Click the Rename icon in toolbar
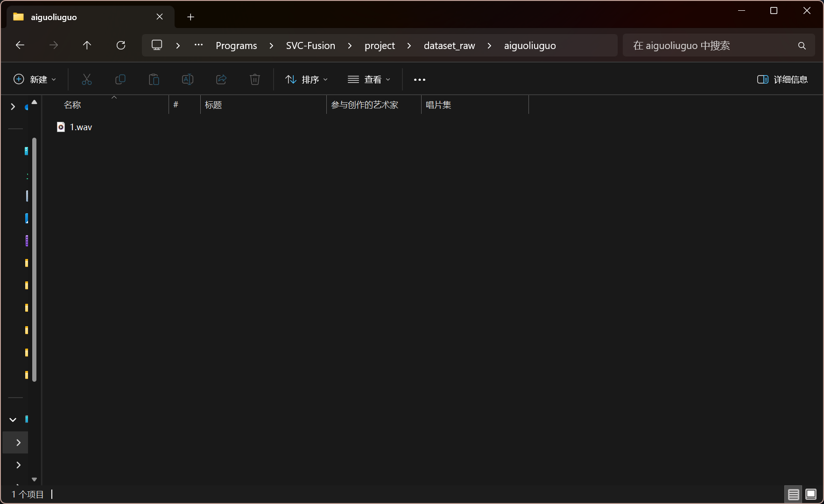 [x=188, y=79]
